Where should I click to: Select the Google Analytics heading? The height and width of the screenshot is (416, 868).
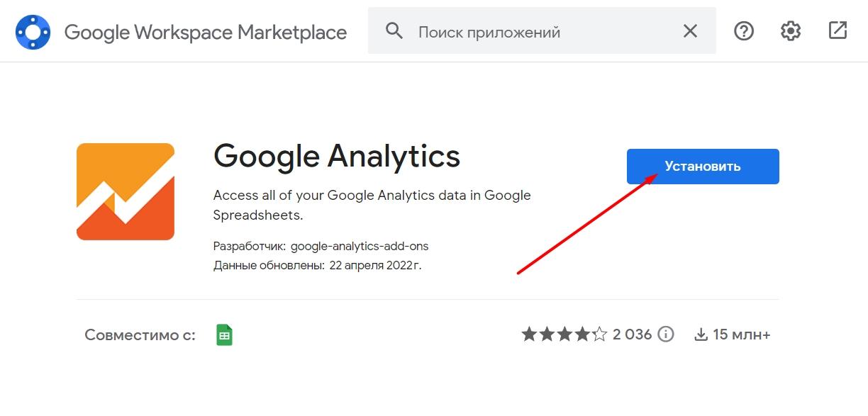pos(336,156)
